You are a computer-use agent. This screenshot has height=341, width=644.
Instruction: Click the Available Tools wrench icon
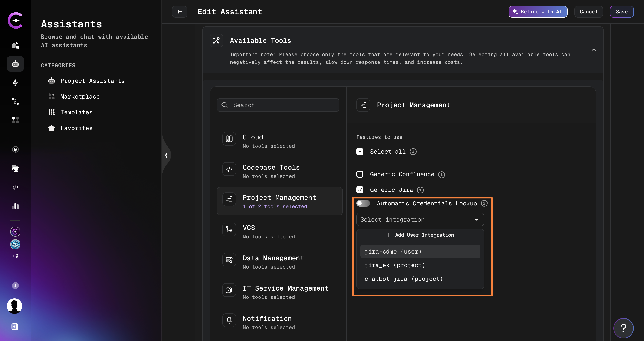tap(216, 40)
